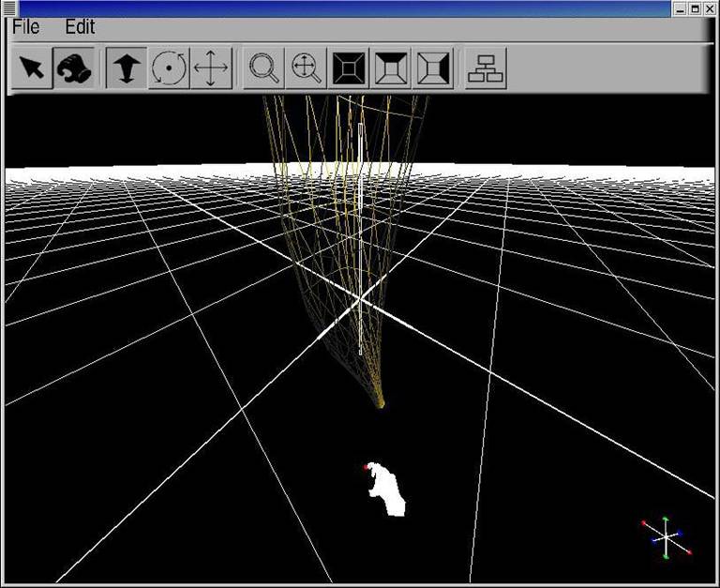Switch to the dark front view

(349, 68)
